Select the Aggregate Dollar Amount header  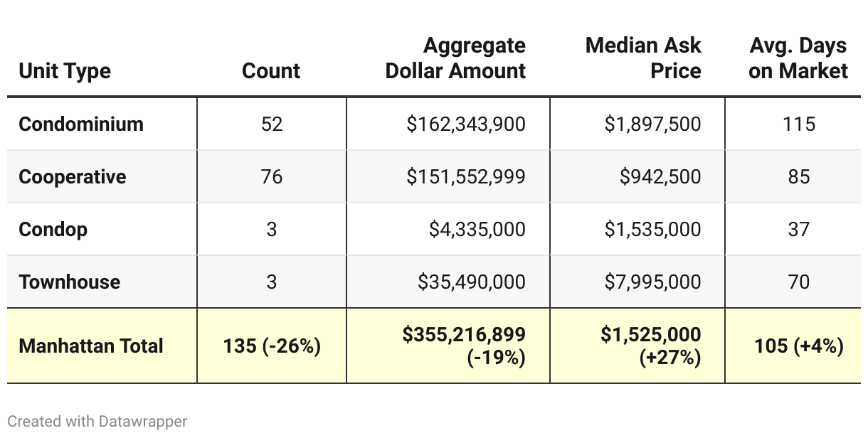point(455,58)
